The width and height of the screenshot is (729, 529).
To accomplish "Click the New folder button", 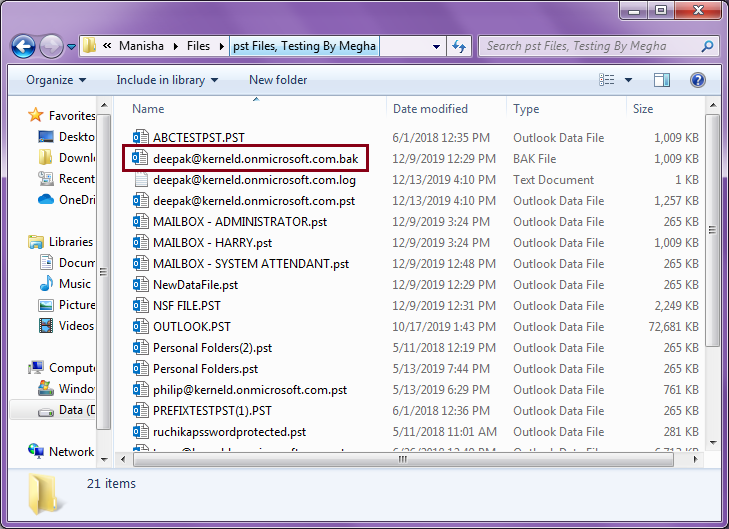I will click(278, 80).
